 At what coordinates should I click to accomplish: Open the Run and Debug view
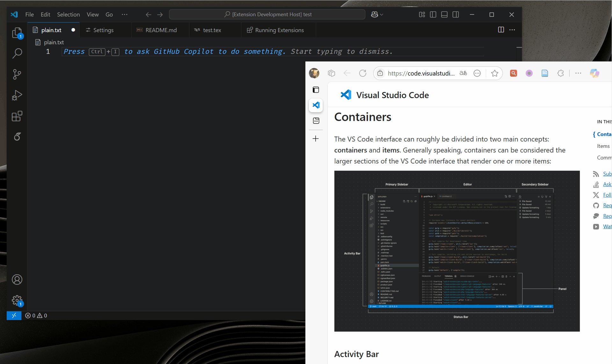[17, 95]
